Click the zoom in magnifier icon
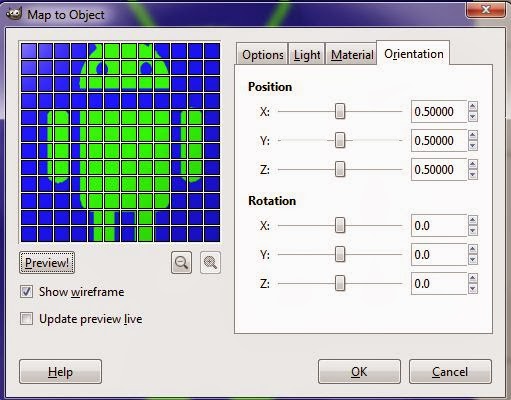This screenshot has width=511, height=400. coord(210,263)
